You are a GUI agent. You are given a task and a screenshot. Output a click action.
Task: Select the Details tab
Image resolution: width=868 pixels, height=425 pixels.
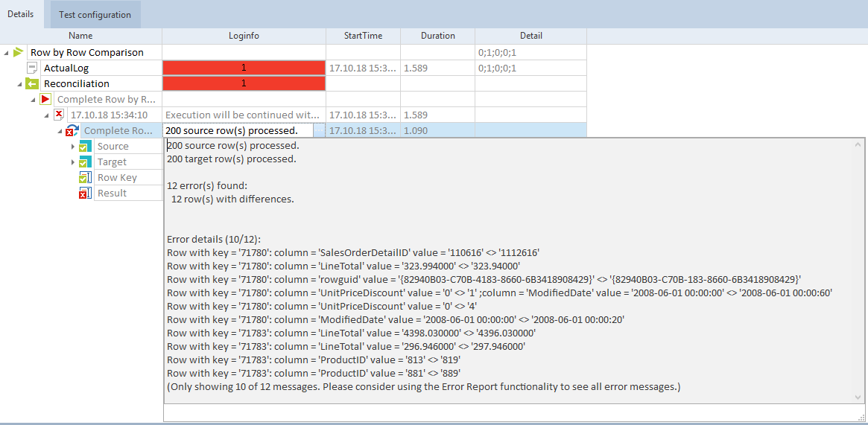tap(21, 14)
